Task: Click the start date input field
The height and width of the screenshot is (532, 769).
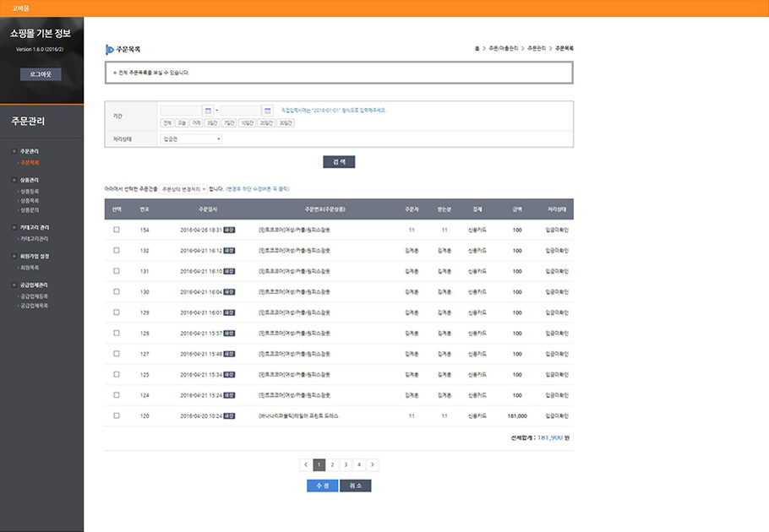Action: click(x=181, y=111)
